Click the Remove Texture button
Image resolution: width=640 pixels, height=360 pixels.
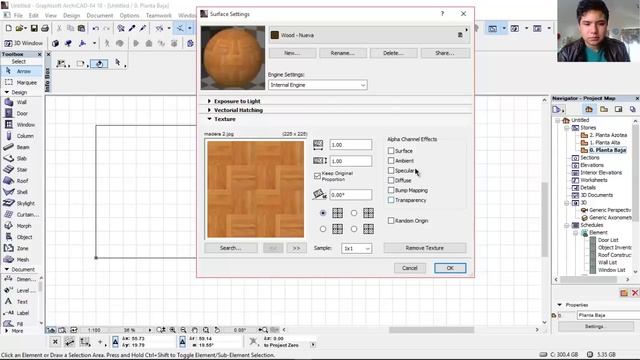pyautogui.click(x=425, y=248)
